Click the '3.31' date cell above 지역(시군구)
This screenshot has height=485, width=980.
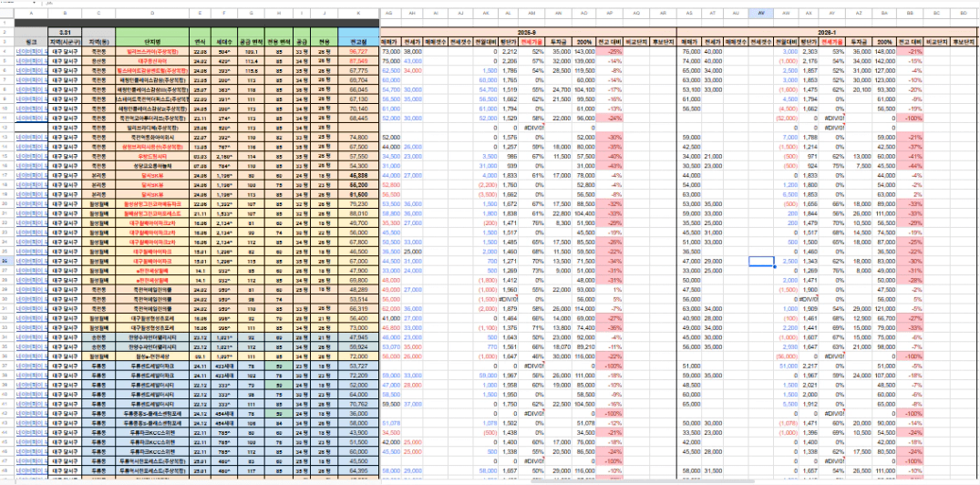(65, 32)
